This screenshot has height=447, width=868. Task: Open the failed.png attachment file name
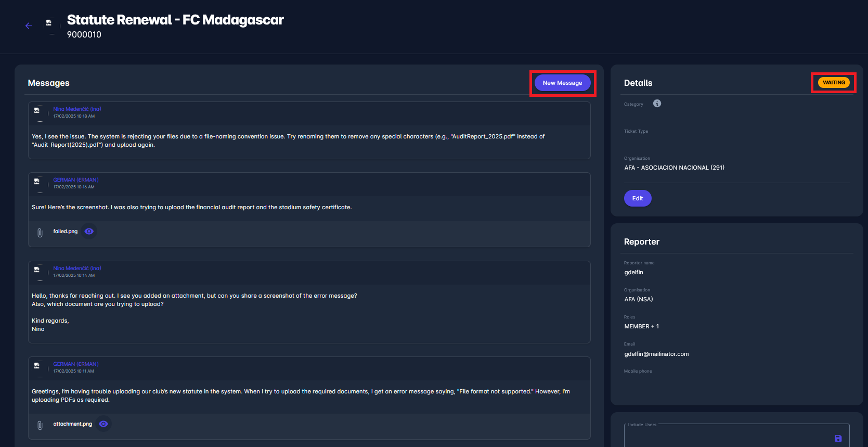tap(65, 232)
